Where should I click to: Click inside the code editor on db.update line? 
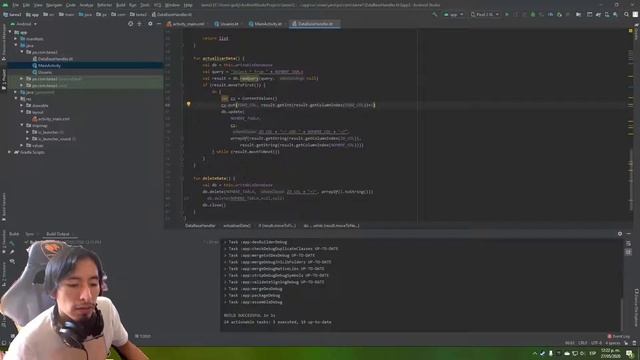coord(233,111)
